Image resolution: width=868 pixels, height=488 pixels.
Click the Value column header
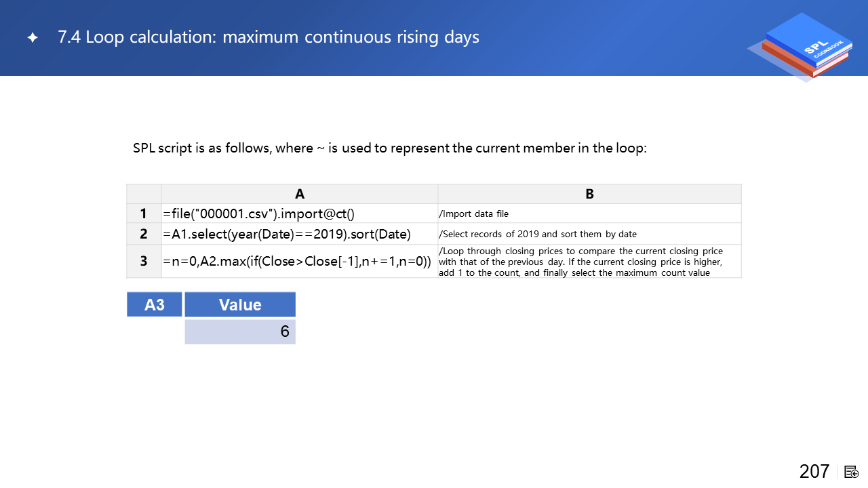tap(240, 304)
